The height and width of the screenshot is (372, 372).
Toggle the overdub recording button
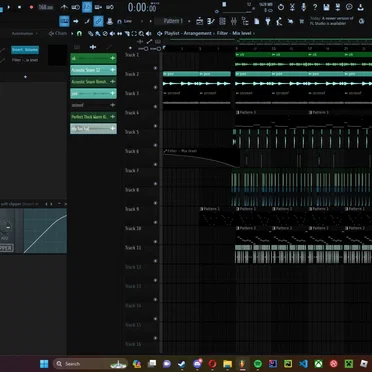[x=98, y=7]
